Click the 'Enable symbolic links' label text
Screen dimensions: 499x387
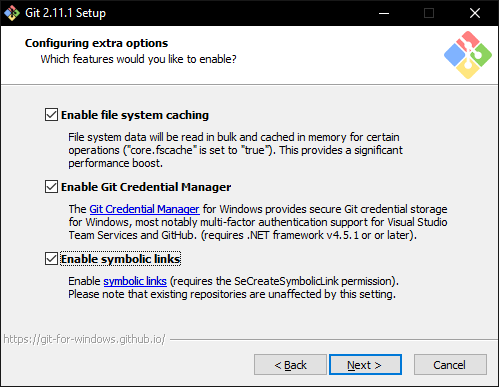121,259
